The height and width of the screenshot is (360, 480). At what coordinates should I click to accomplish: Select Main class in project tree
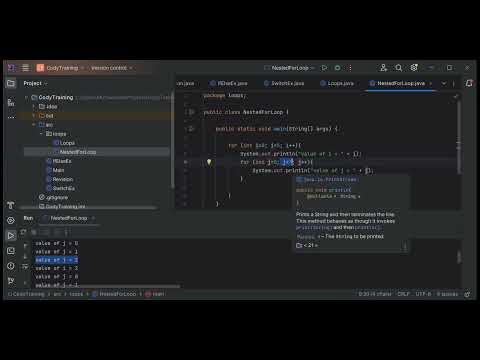(x=55, y=170)
